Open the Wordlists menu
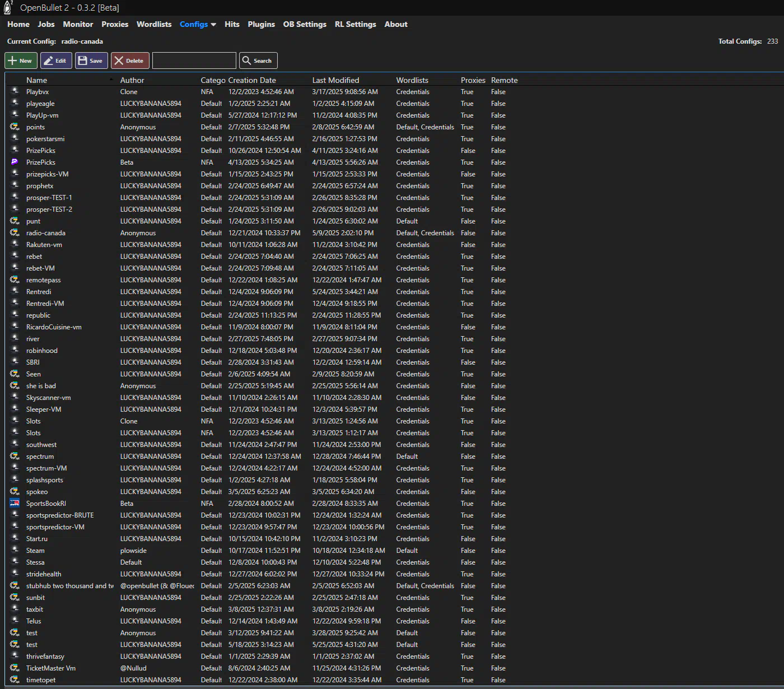The image size is (784, 689). [x=154, y=24]
